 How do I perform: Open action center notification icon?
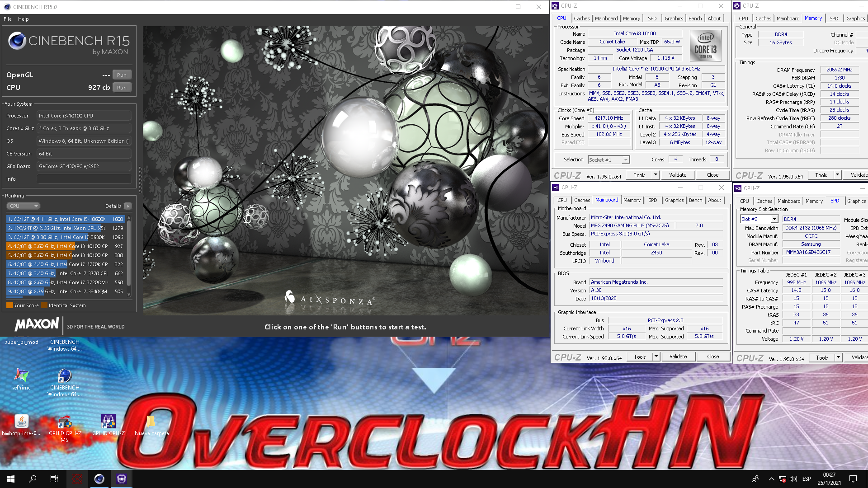[853, 479]
